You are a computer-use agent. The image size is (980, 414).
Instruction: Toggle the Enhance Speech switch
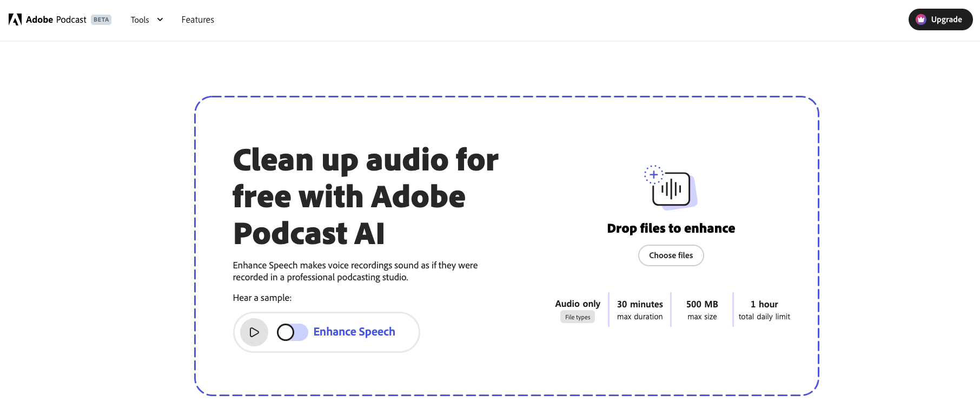tap(292, 332)
